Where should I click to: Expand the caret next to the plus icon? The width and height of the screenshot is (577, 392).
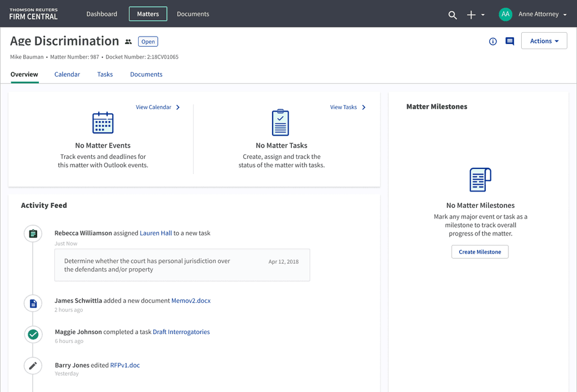pyautogui.click(x=483, y=15)
